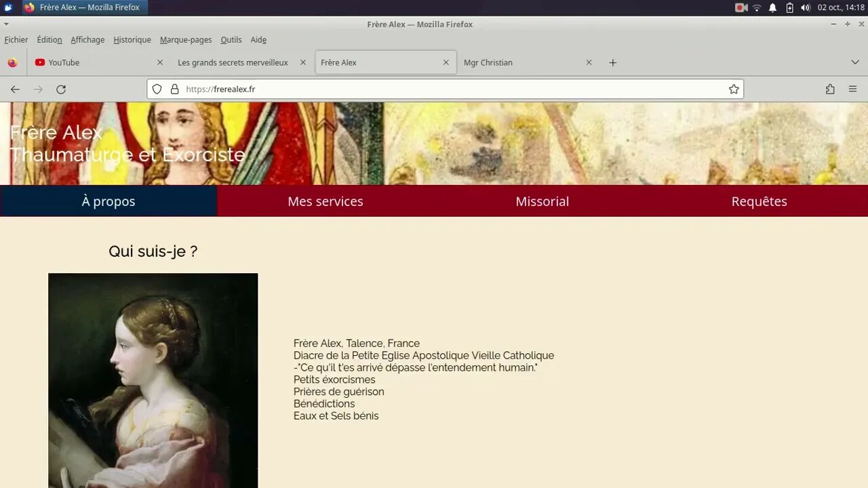Close the Frère Alex tab

tap(446, 62)
